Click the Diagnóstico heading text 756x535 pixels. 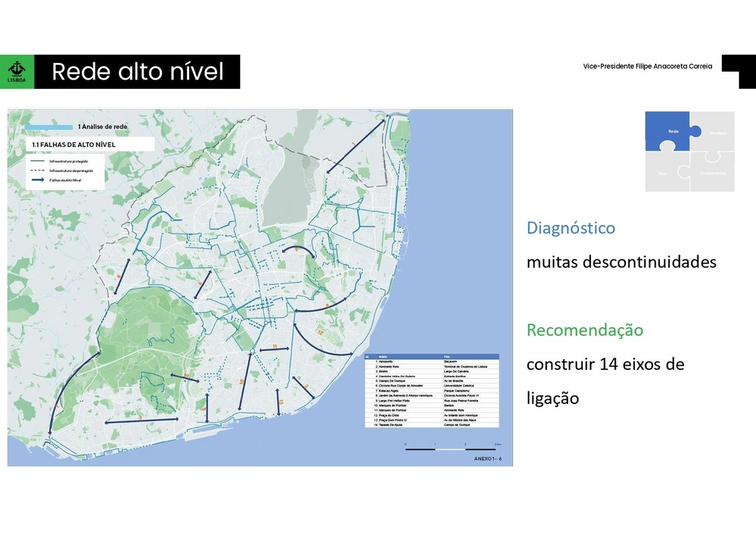pos(570,228)
